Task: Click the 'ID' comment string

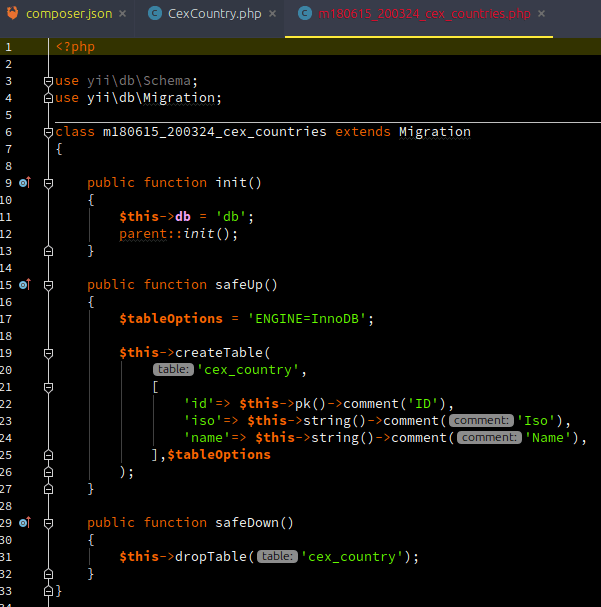Action: tap(423, 403)
